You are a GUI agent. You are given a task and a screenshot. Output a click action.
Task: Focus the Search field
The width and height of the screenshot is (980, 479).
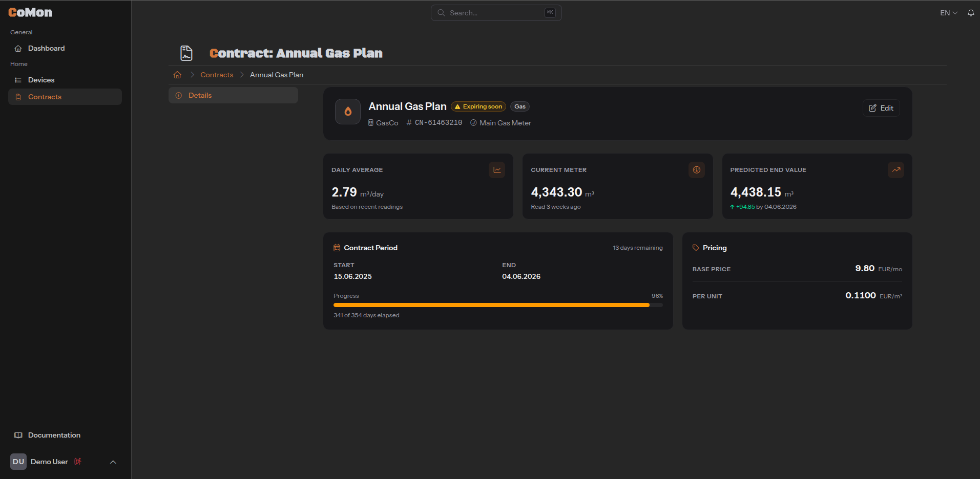(x=496, y=13)
